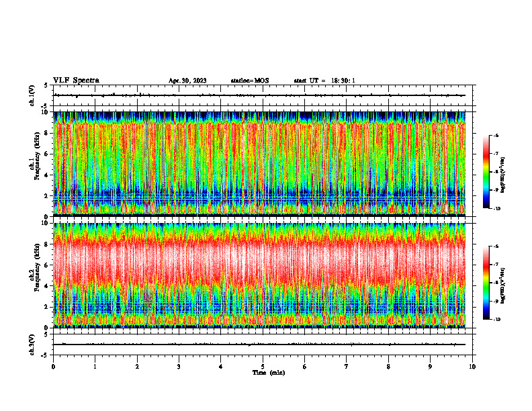Click inside the ch.1 spectrogram panel
532x411 pixels.
(259, 164)
